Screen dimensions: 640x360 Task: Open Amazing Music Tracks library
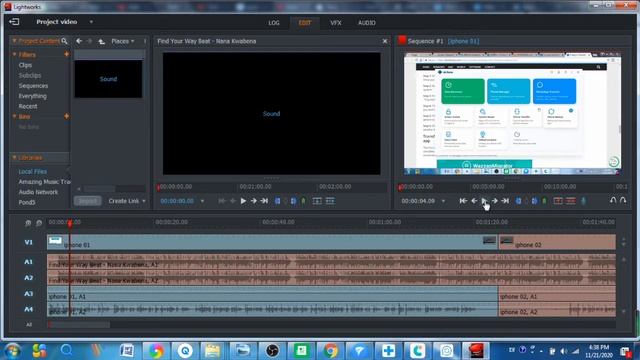click(x=44, y=182)
